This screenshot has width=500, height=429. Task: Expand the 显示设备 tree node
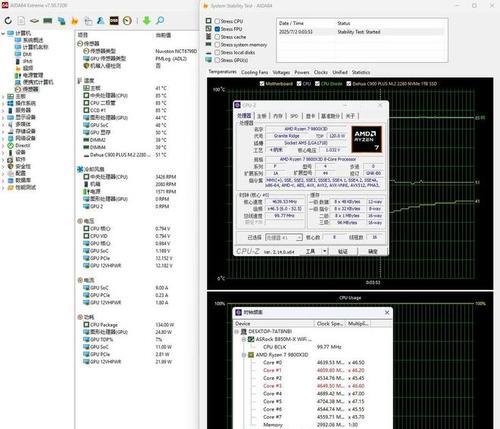tap(3, 117)
